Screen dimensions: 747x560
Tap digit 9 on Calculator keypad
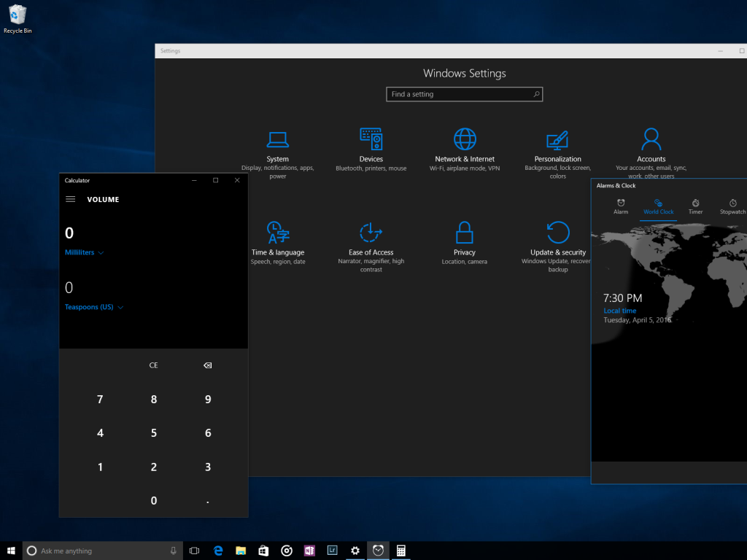pos(208,399)
